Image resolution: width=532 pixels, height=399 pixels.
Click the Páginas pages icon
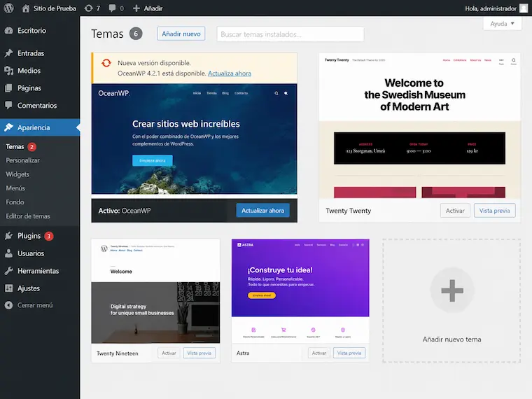click(x=9, y=88)
